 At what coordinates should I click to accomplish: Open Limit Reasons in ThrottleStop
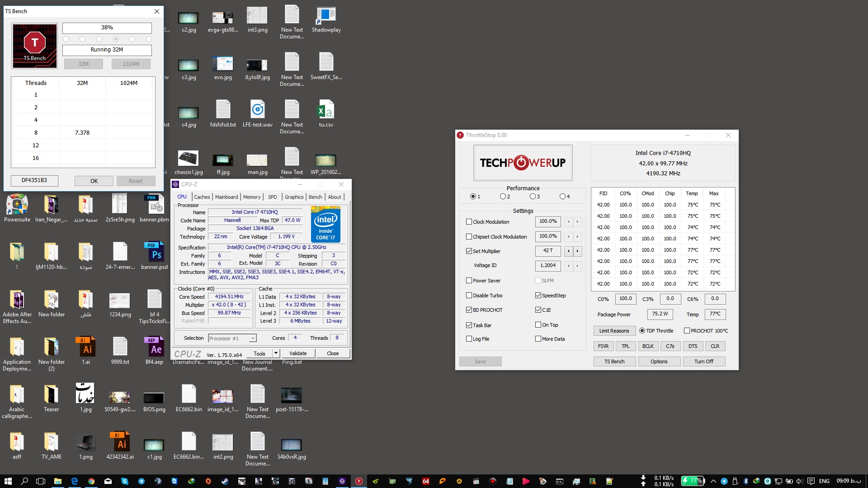[x=614, y=331]
